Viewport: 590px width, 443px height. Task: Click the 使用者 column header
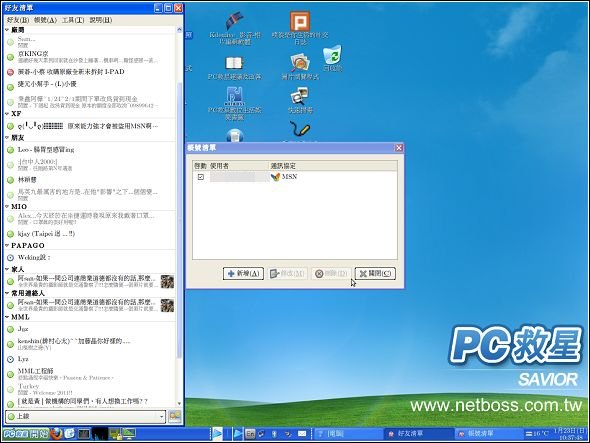click(x=239, y=166)
